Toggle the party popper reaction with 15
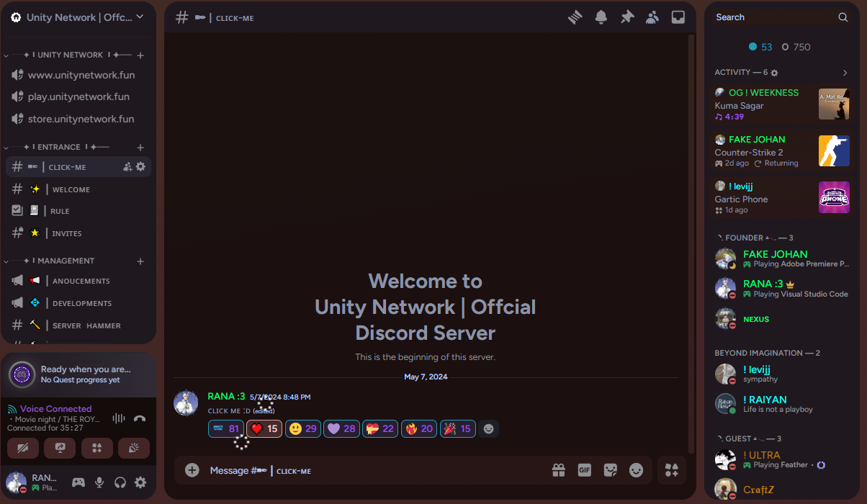 [x=458, y=428]
